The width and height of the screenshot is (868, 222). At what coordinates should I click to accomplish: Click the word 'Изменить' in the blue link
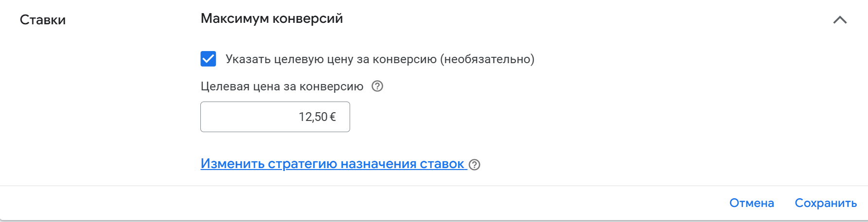point(232,164)
